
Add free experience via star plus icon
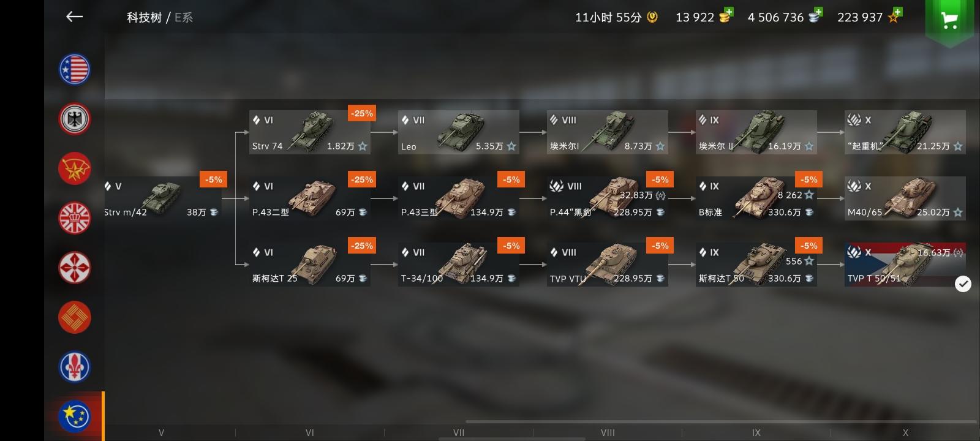(894, 16)
